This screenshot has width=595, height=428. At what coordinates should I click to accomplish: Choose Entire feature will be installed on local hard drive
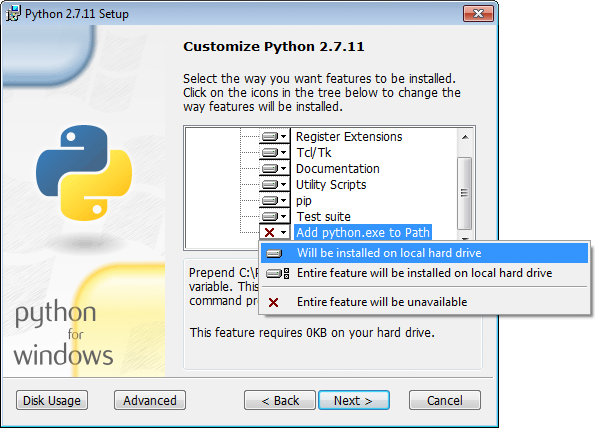424,273
